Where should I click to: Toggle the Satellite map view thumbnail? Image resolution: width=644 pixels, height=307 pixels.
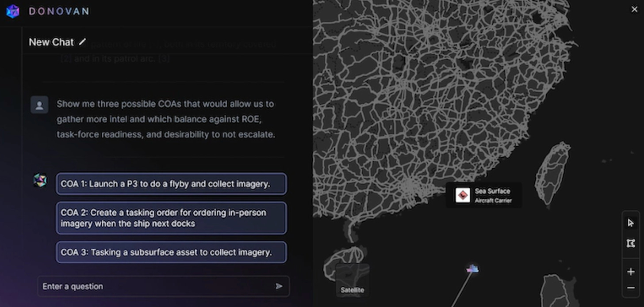(352, 279)
